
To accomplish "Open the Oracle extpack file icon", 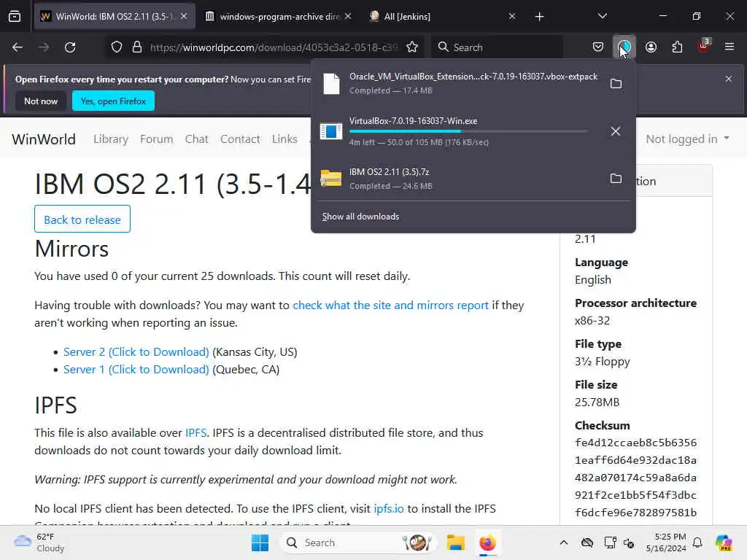I will [332, 84].
